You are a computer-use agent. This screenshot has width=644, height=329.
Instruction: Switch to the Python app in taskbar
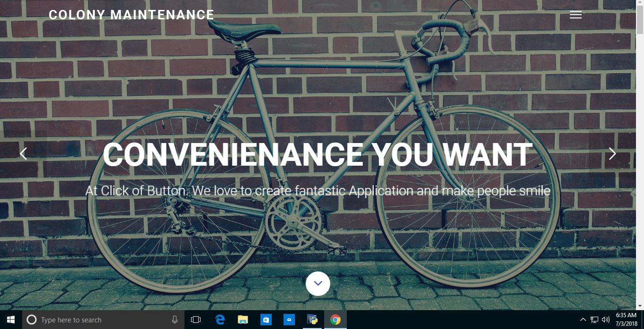(312, 320)
